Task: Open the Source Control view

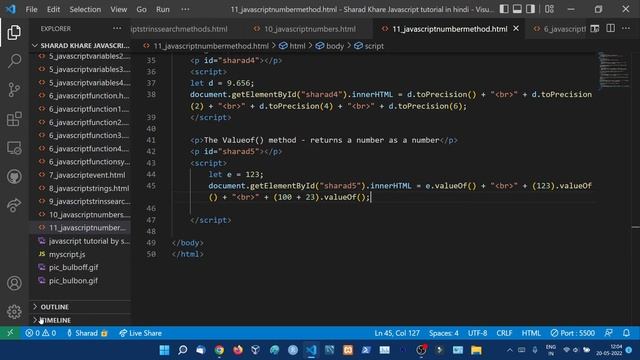Action: 14,90
